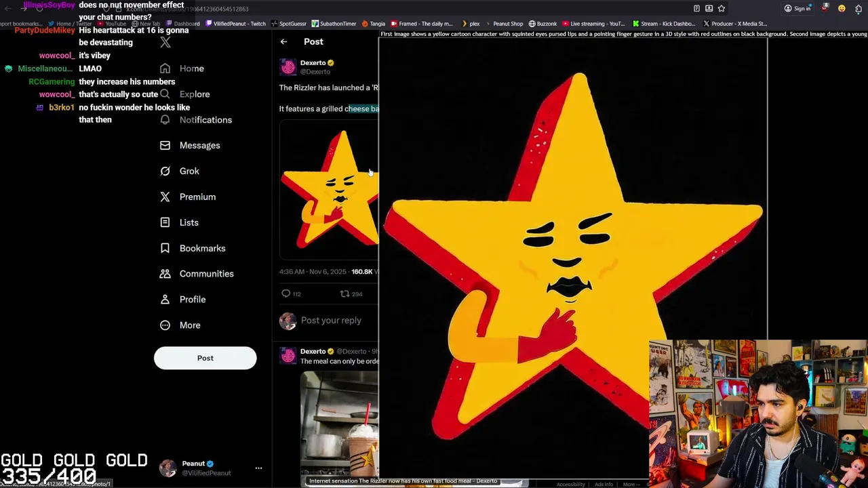Open the account options three-dot menu for Peanut
This screenshot has height=488, width=868.
click(x=258, y=468)
